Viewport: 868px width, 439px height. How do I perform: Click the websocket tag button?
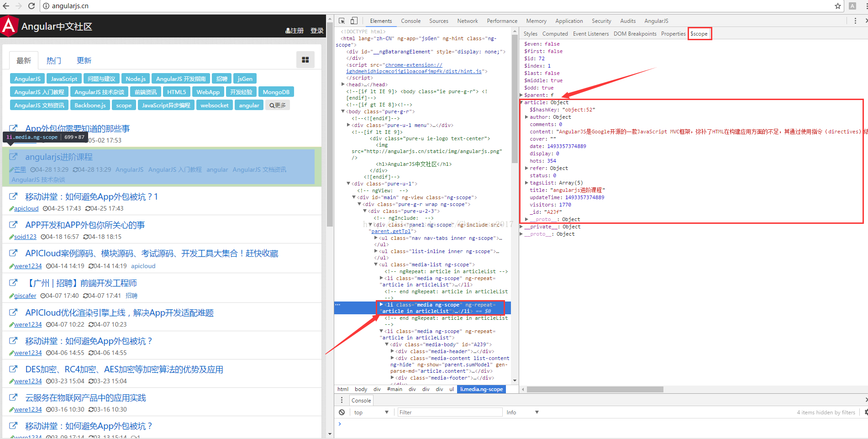[x=215, y=105]
